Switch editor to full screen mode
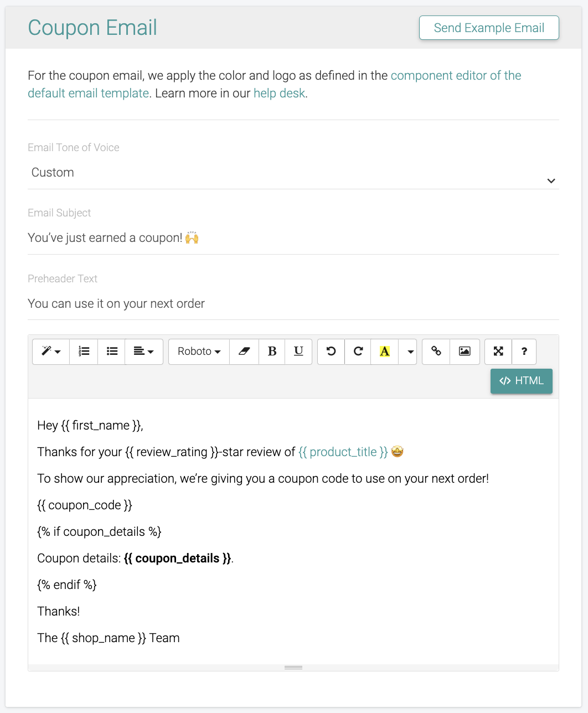588x713 pixels. point(498,352)
